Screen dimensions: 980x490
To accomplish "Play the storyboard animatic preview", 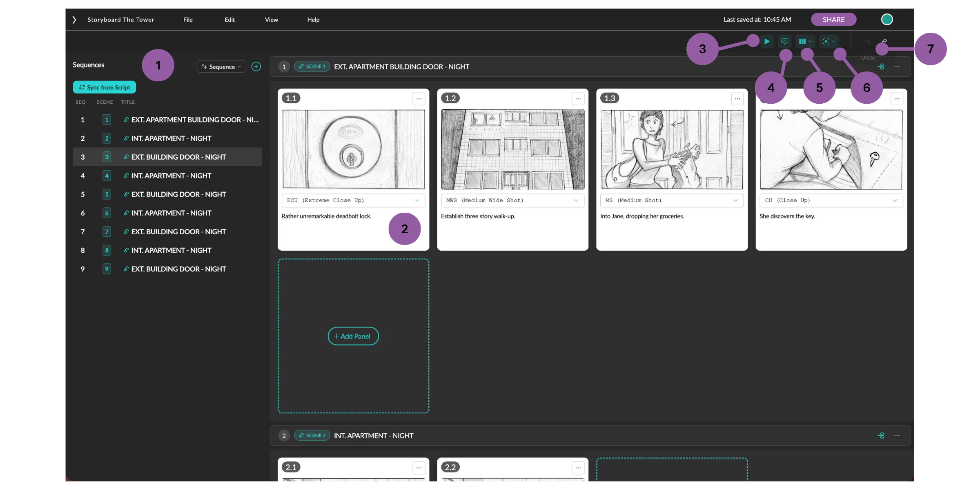I will [767, 41].
